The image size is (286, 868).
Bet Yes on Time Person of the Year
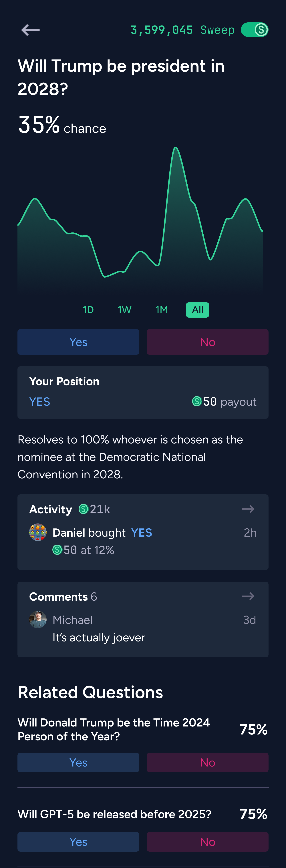coord(78,762)
